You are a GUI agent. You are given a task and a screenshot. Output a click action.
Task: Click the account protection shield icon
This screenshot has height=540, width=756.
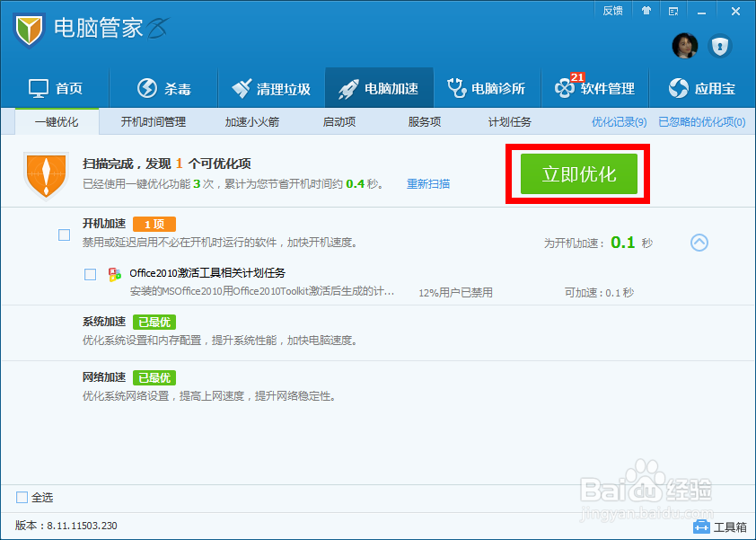[x=720, y=47]
